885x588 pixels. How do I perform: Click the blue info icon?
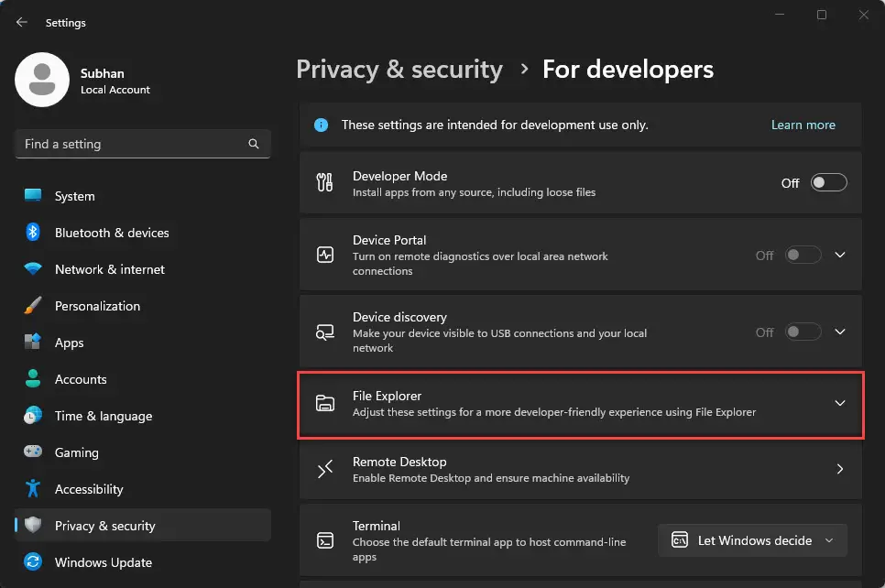click(322, 125)
